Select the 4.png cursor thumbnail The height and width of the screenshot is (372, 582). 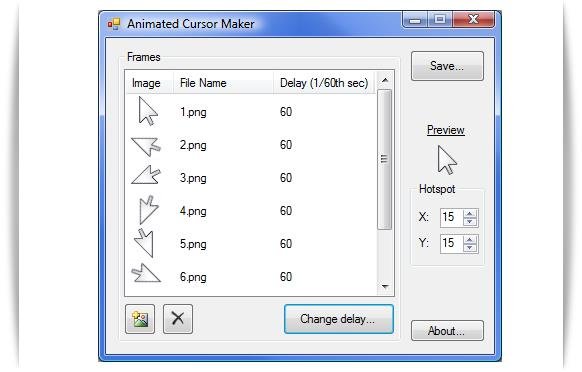(x=148, y=209)
